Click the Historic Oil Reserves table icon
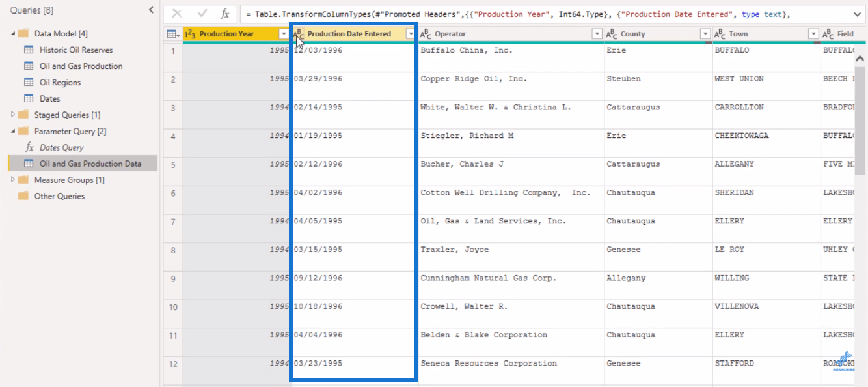This screenshot has width=868, height=387. [x=29, y=50]
